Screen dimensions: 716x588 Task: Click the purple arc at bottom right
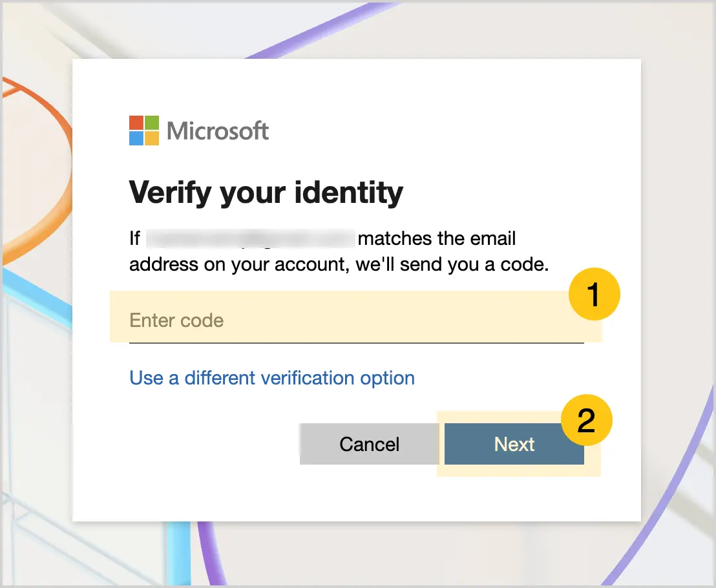coord(662,502)
